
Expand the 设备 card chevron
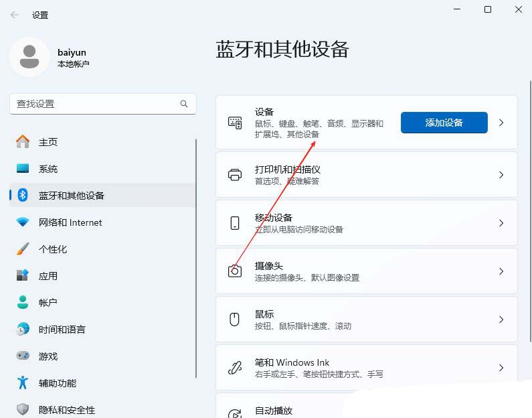[501, 123]
